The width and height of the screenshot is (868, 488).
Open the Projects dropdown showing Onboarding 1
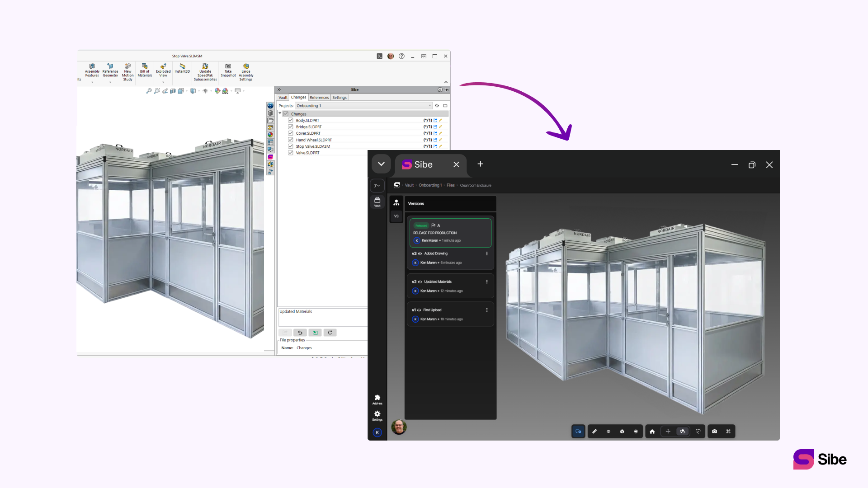click(364, 106)
